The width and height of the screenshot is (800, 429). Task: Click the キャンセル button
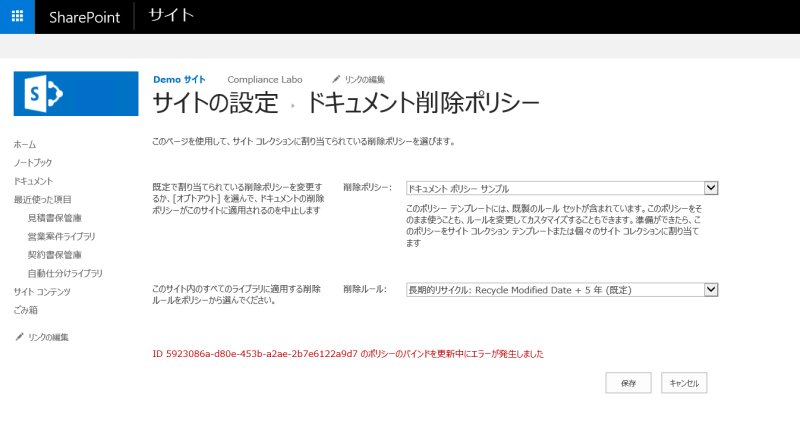(x=684, y=383)
